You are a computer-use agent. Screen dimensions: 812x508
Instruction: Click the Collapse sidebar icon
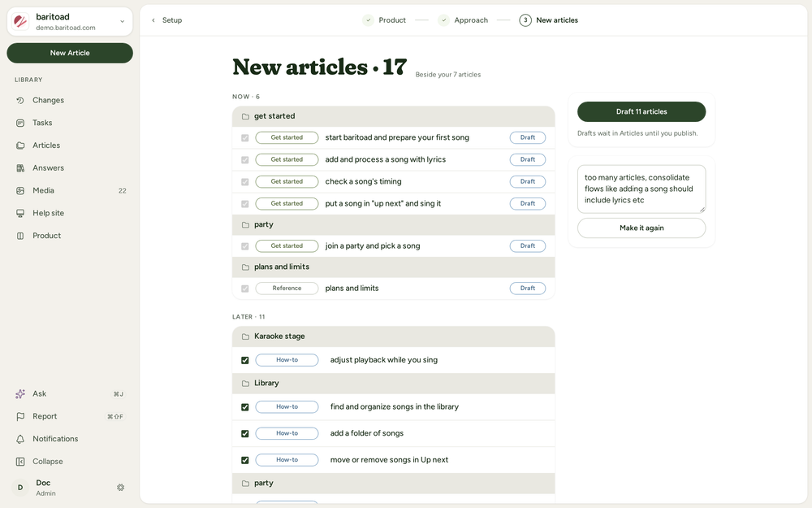point(20,462)
